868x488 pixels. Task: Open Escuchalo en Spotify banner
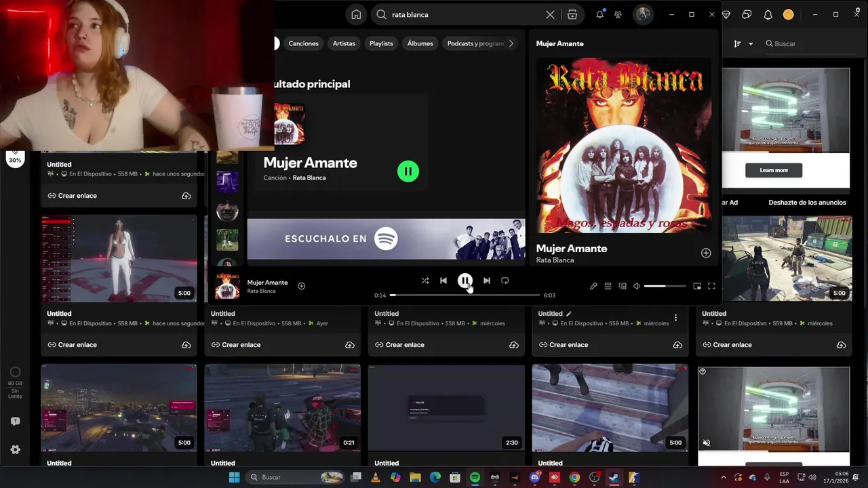pos(386,239)
